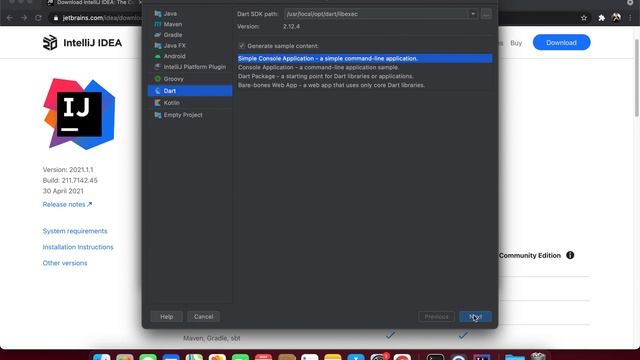Open System requirements link

[75, 231]
